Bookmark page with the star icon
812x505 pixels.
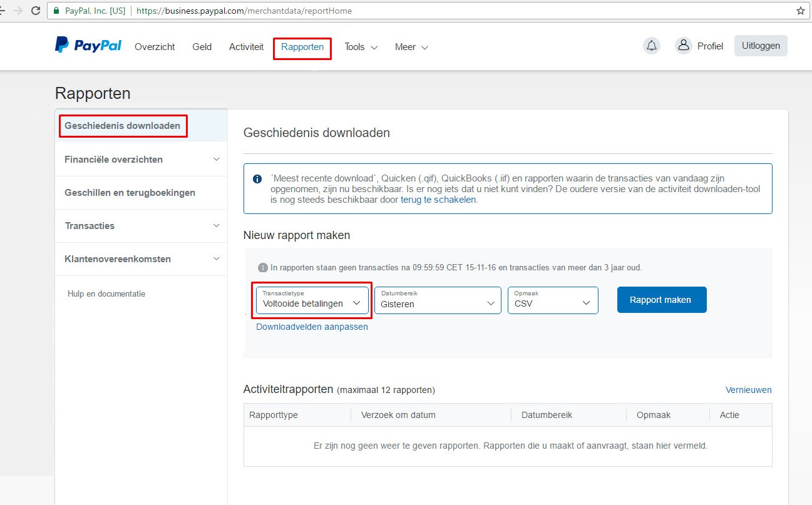(x=800, y=11)
